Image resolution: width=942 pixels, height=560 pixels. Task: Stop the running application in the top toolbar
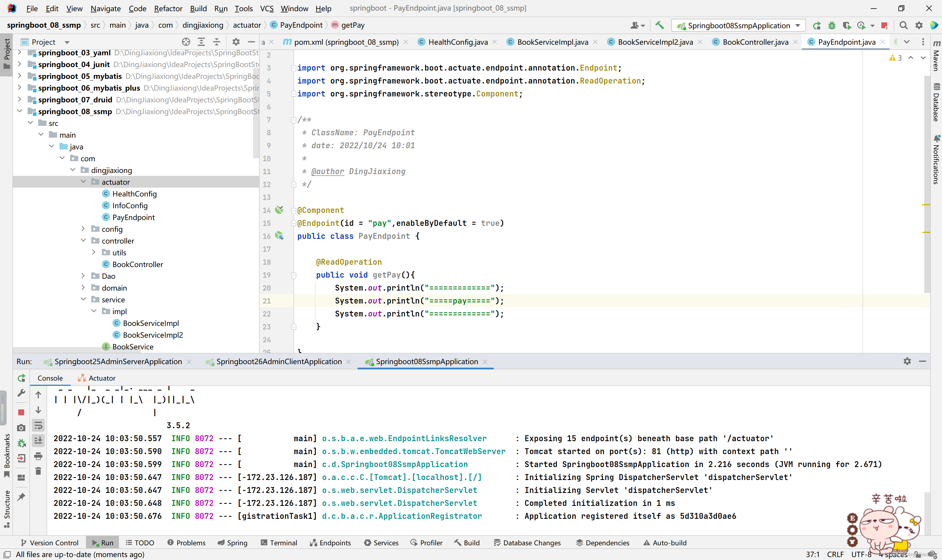coord(884,25)
